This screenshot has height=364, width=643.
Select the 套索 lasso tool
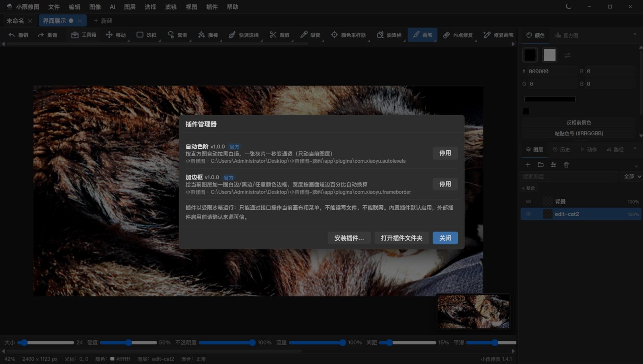tap(177, 35)
